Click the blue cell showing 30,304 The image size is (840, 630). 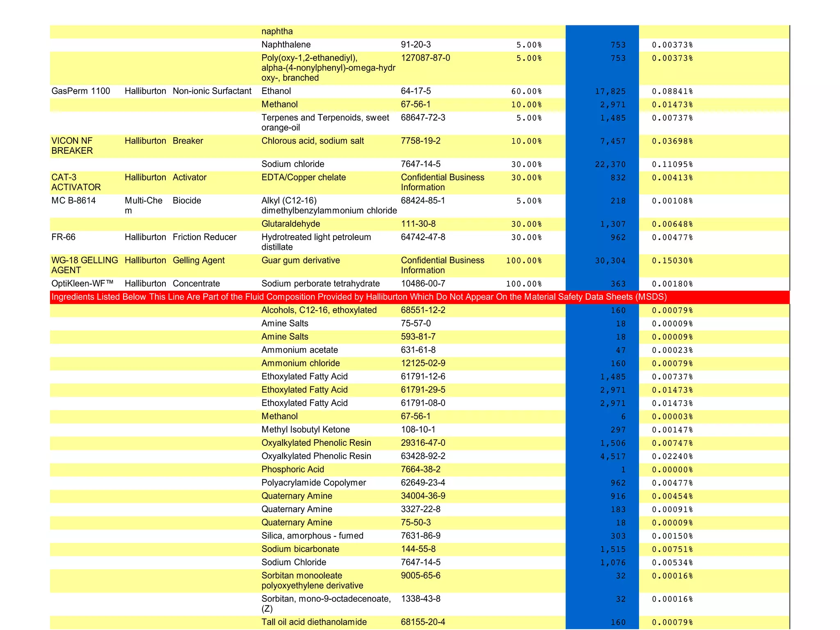coord(610,260)
